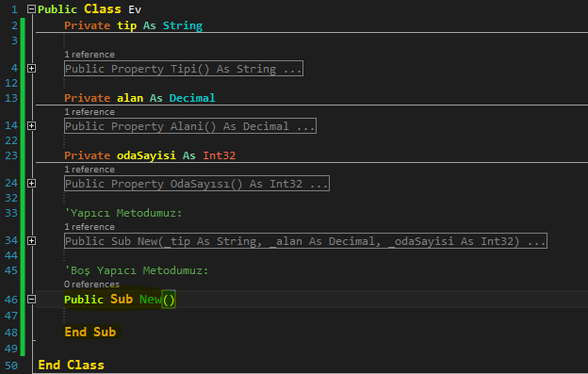
Task: Open the '1 reference' lens above Alani()
Action: 90,112
